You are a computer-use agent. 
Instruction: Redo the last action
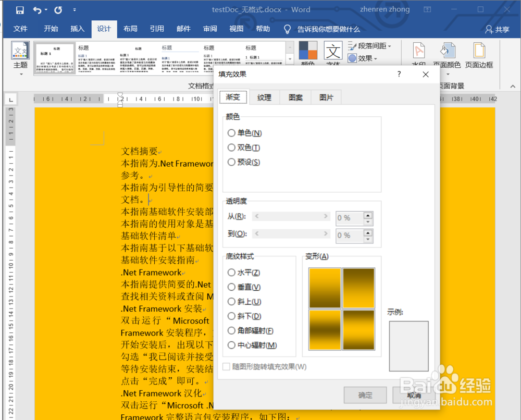(58, 10)
